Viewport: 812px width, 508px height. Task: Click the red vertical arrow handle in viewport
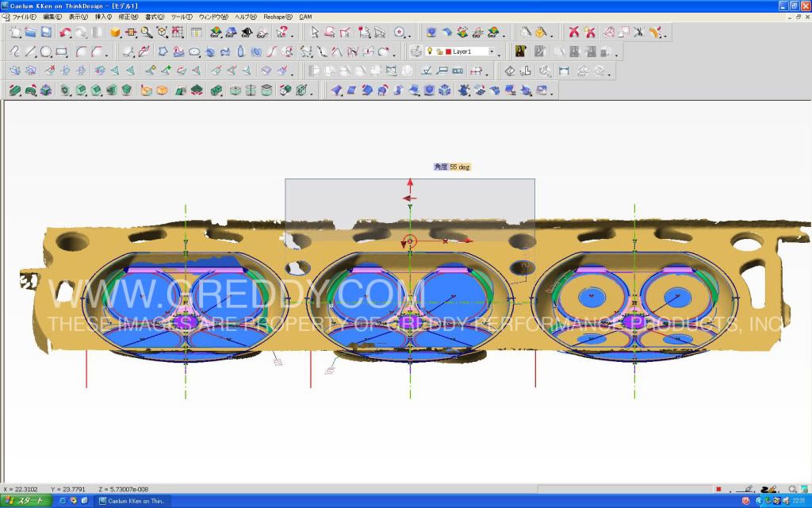coord(410,187)
